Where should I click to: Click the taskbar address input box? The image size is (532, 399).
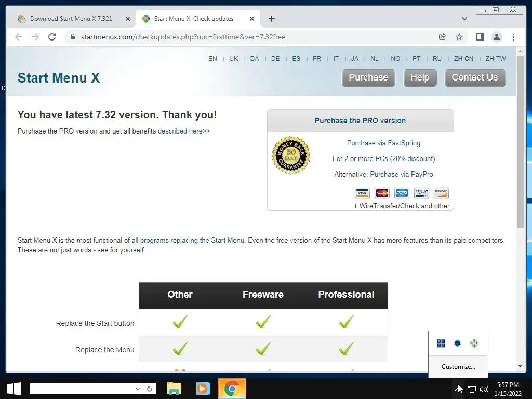[82, 389]
